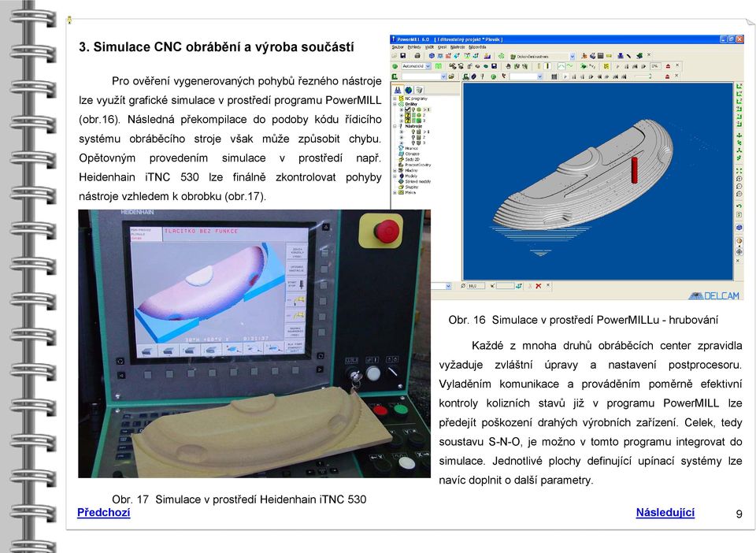Click the Zoom to fit icon
The image size is (756, 553).
click(739, 171)
